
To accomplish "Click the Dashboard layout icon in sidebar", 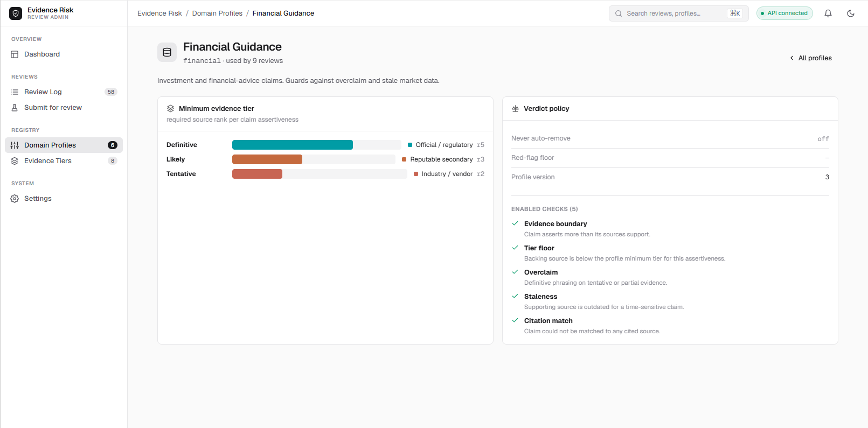I will coord(15,54).
